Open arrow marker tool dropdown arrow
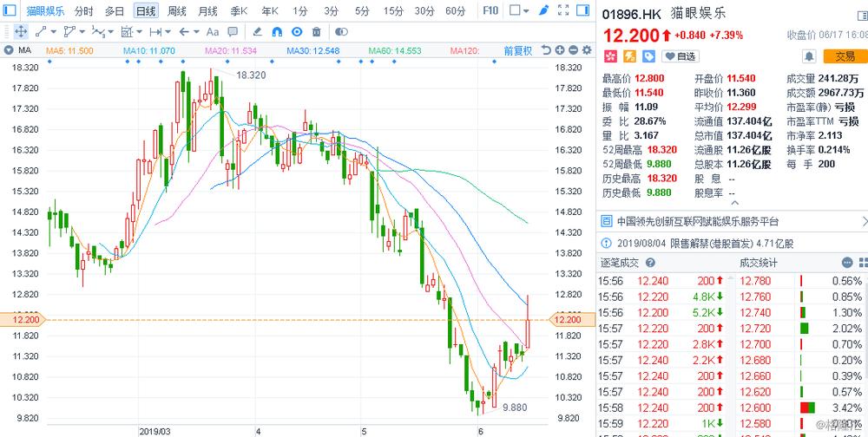The height and width of the screenshot is (437, 868). point(196,32)
